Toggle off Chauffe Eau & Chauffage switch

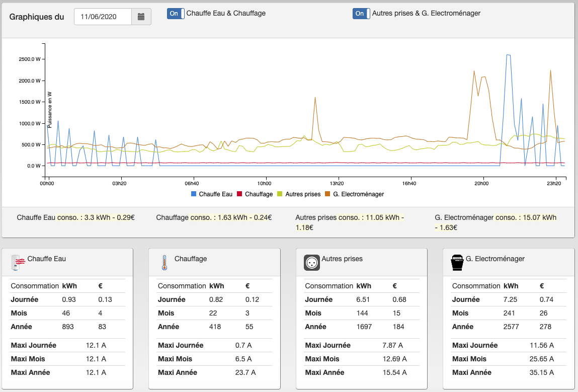tap(176, 14)
